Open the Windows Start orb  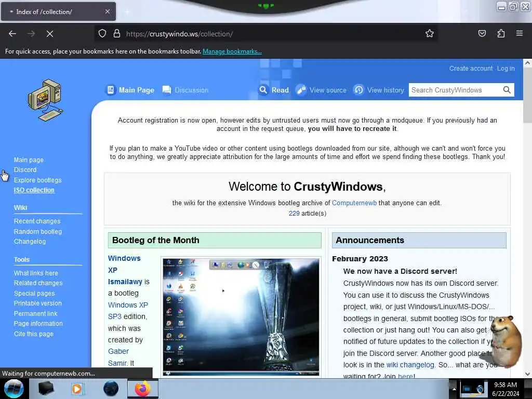click(x=14, y=389)
